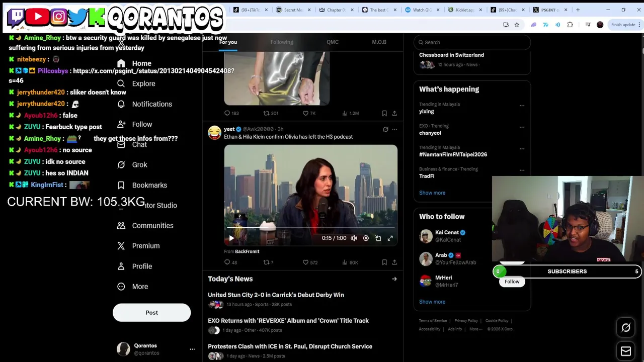Screen dimensions: 644x362
Task: Open options for TradFi trend
Action: coord(522,170)
